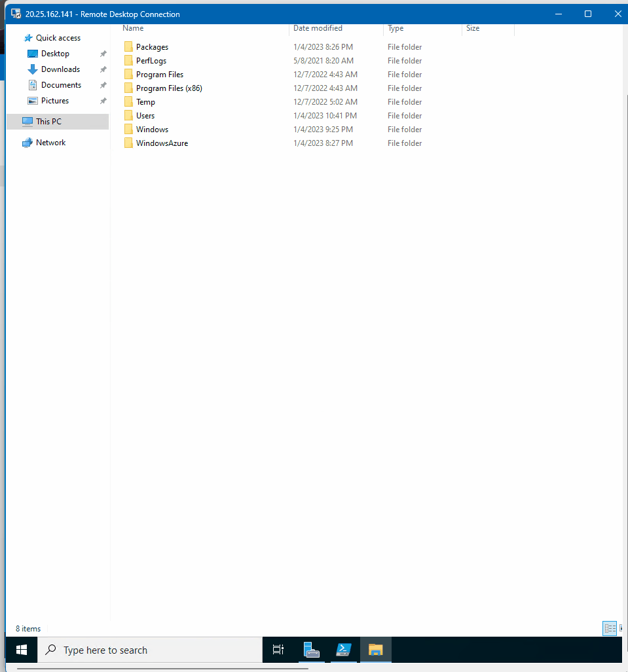Go to Downloads in navigation pane
The height and width of the screenshot is (672, 628).
tap(60, 69)
